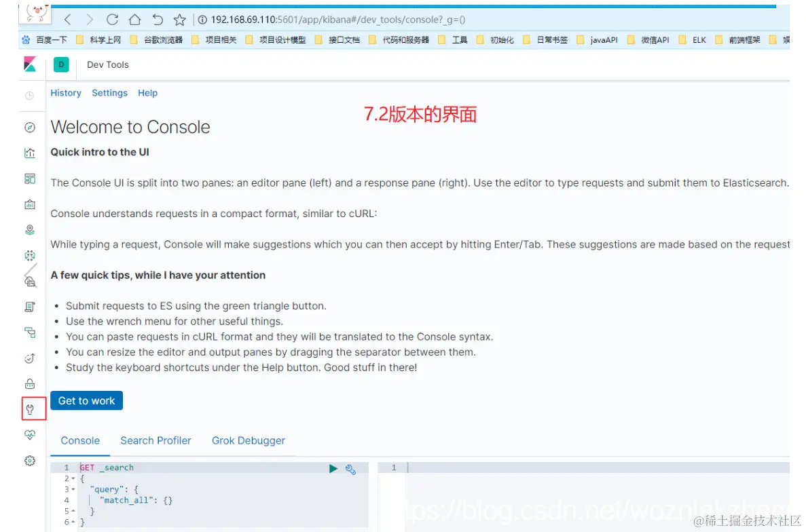
Task: Click the browser forward arrow
Action: click(x=90, y=20)
